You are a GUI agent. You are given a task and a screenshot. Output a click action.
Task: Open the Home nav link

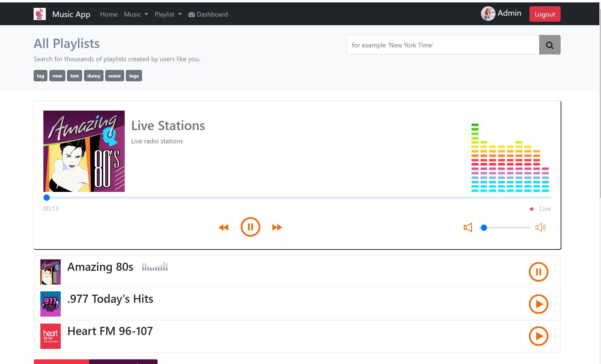click(x=109, y=14)
